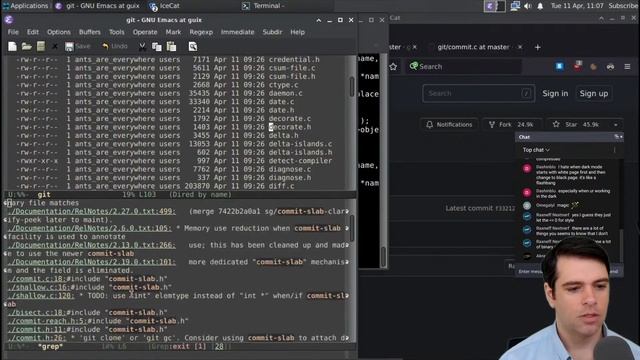Click the Save floppy-disk icon in Emacs
Image resolution: width=640 pixels, height=360 pixels.
tap(69, 47)
